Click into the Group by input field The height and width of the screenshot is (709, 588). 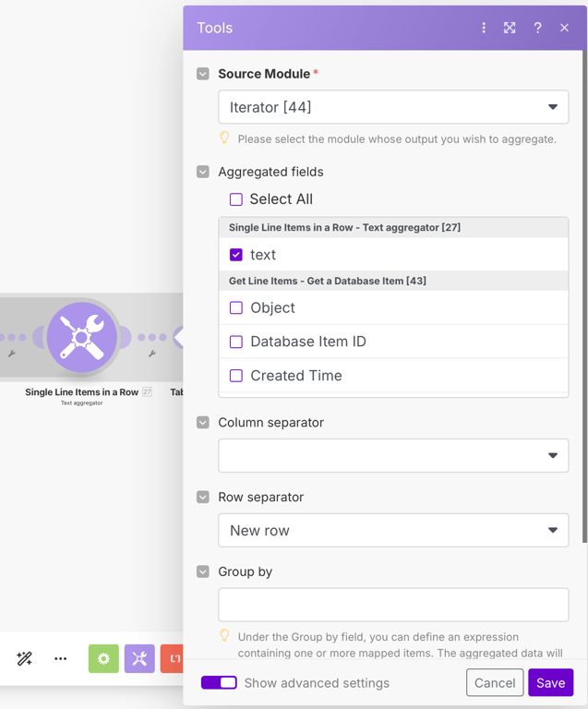coord(393,605)
